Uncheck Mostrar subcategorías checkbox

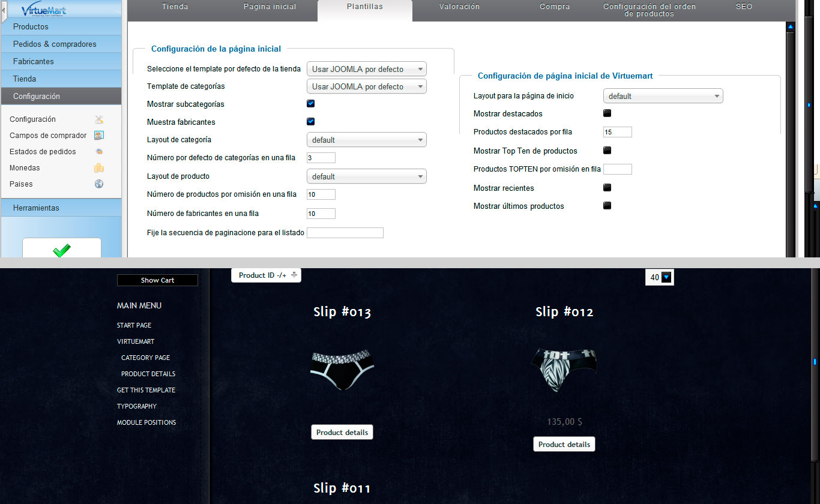click(311, 103)
